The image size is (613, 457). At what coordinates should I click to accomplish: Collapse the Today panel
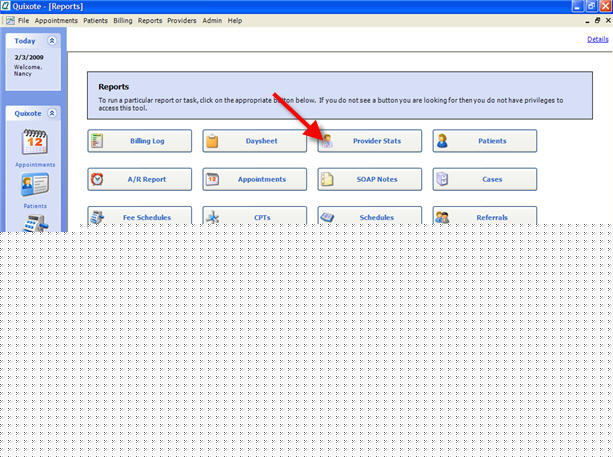point(52,41)
